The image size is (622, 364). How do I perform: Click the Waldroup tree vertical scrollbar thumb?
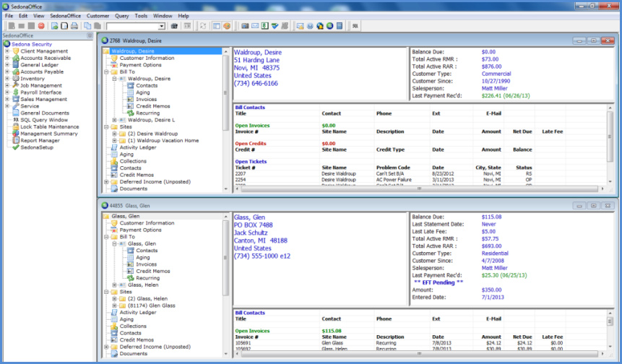pos(225,92)
